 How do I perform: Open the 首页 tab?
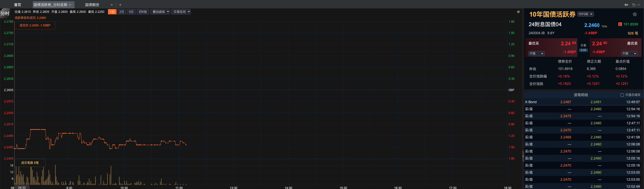click(x=18, y=5)
